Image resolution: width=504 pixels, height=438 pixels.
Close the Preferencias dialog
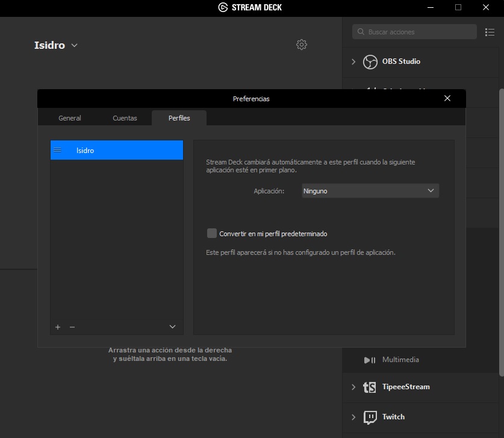pos(447,98)
